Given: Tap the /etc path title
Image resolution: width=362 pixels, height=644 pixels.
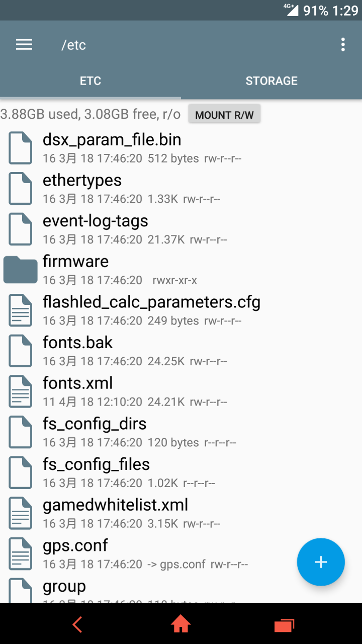Looking at the screenshot, I should (x=73, y=45).
